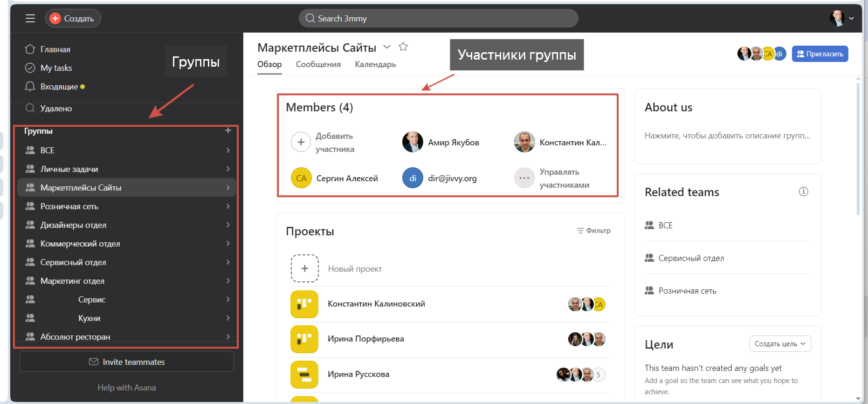This screenshot has width=868, height=404.
Task: Click member avatars stack in header
Action: pyautogui.click(x=762, y=54)
